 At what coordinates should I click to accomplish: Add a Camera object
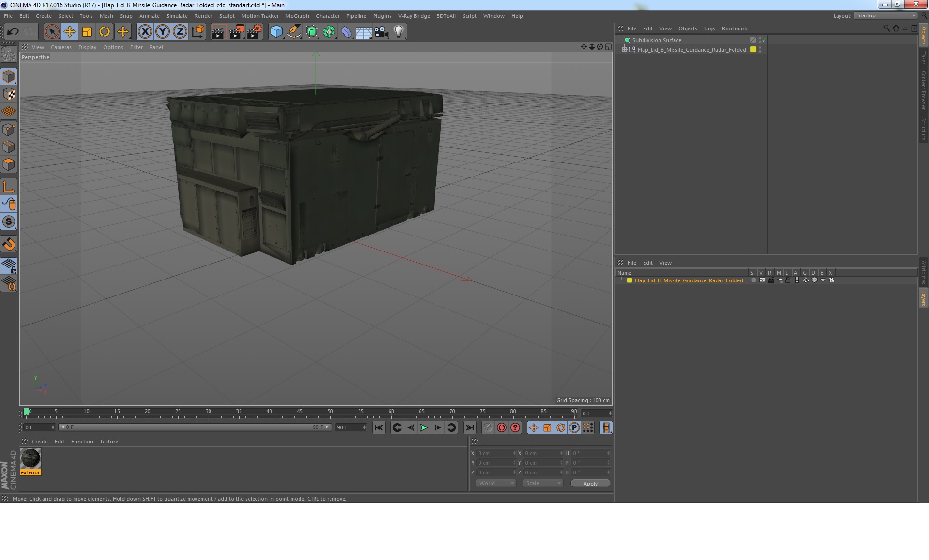point(381,32)
